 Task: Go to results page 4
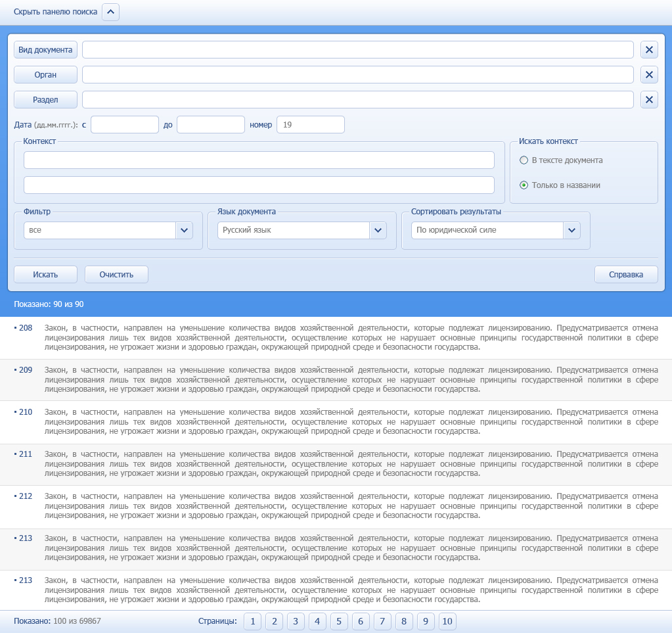(x=317, y=621)
